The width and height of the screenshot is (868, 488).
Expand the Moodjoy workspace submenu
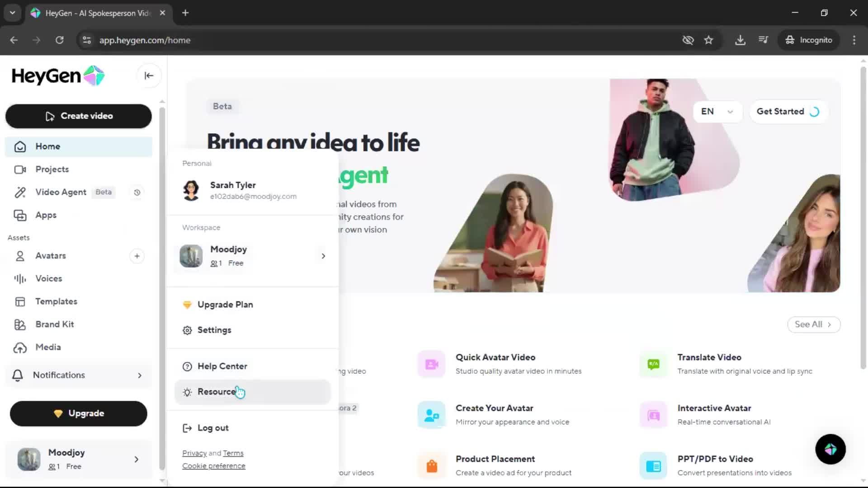(323, 256)
